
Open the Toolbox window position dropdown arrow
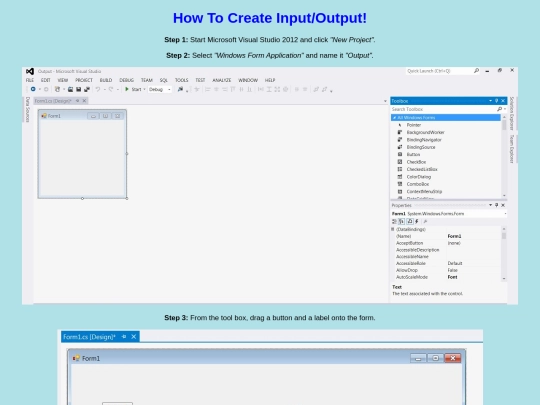[490, 101]
